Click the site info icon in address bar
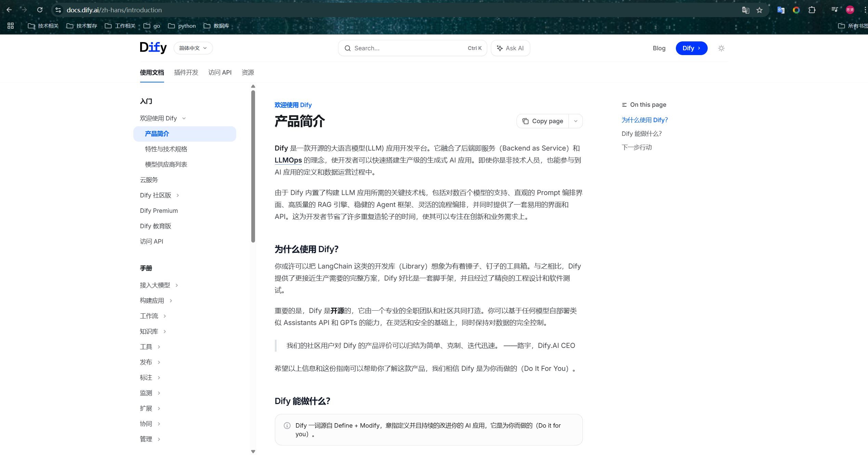Screen dimensions: 868x455 [58, 10]
